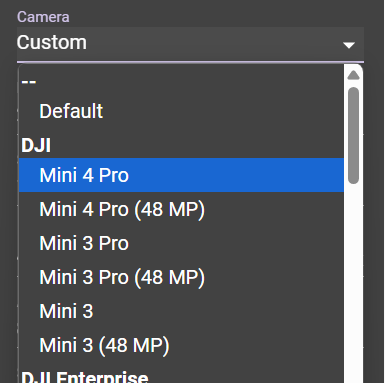Select the "--" blank option
The image size is (385, 383).
pos(181,81)
